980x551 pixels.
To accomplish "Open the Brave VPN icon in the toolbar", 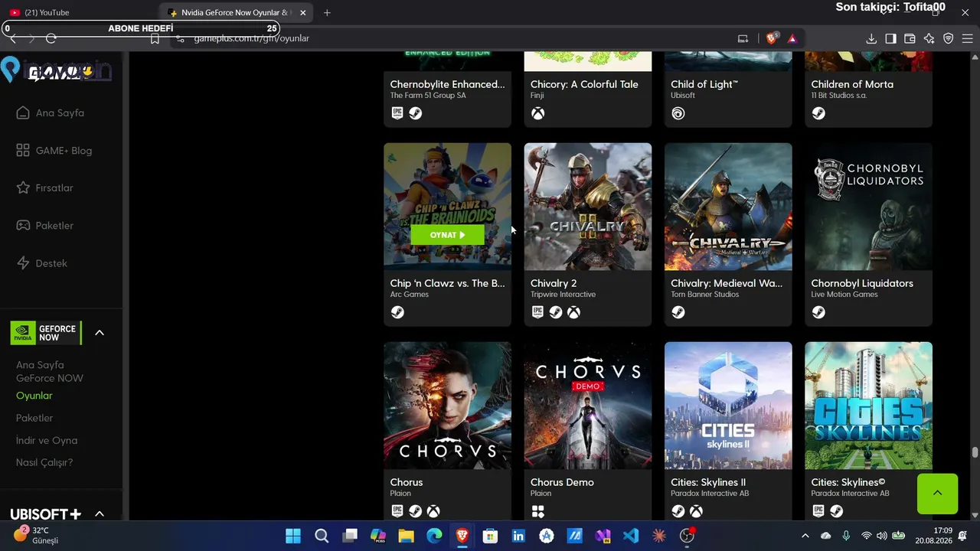I will (949, 38).
